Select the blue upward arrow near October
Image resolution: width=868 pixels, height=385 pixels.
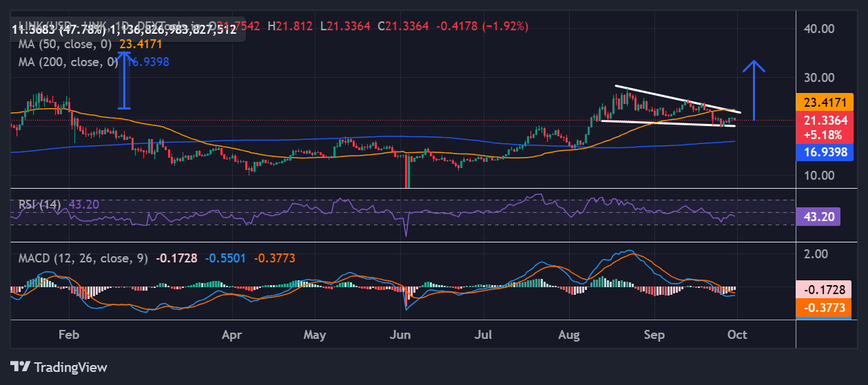(x=754, y=90)
